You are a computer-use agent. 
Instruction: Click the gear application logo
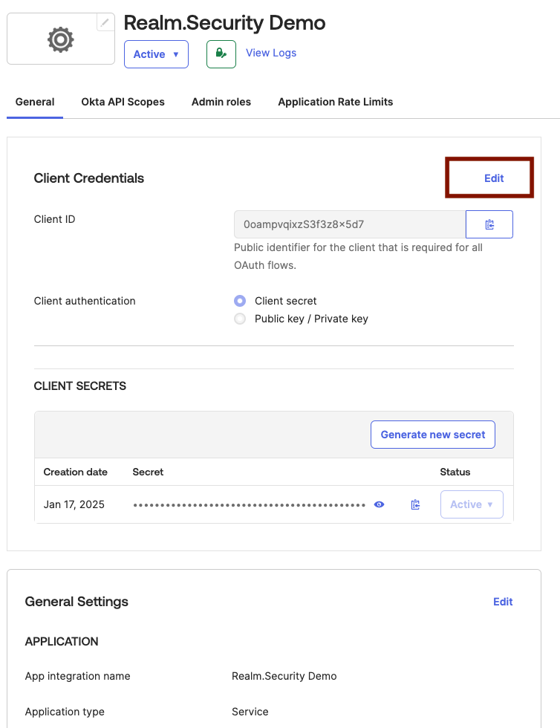[59, 38]
